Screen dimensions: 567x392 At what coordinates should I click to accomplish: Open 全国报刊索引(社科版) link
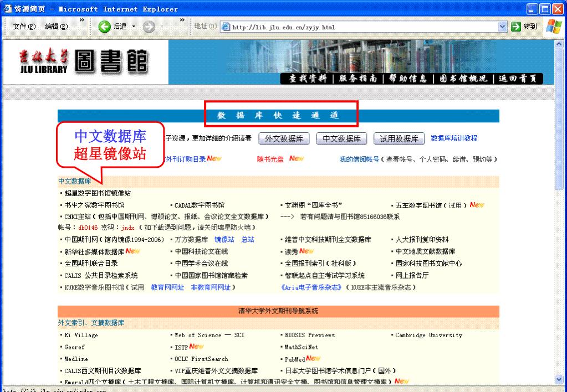[320, 264]
